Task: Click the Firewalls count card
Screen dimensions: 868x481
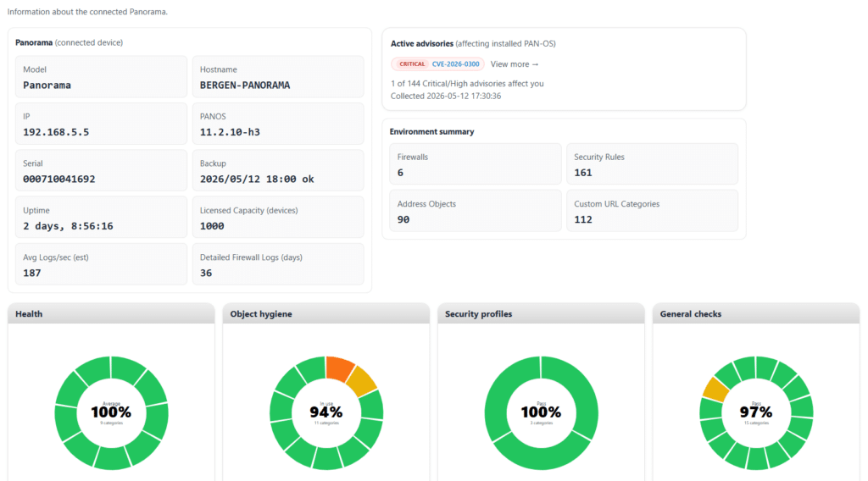Action: tap(475, 164)
